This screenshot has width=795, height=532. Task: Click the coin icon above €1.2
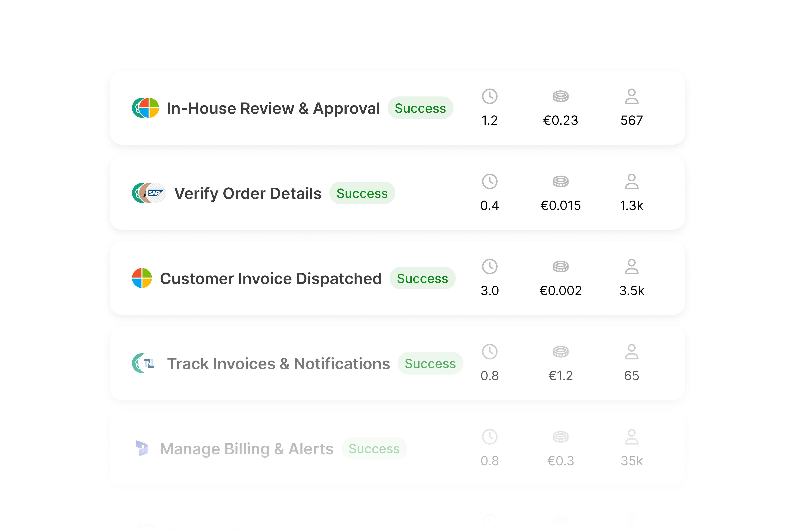coord(560,352)
